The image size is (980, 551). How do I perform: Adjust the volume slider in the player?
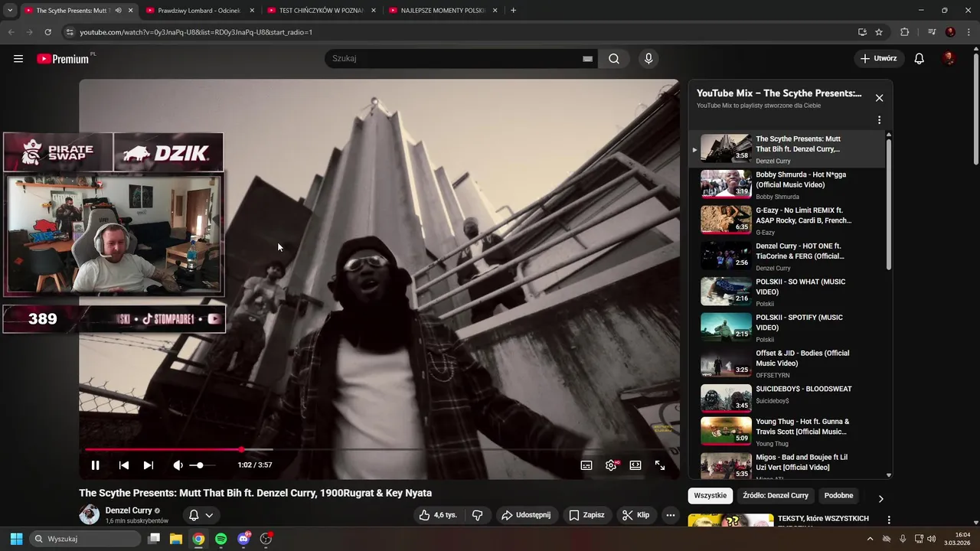pyautogui.click(x=202, y=465)
